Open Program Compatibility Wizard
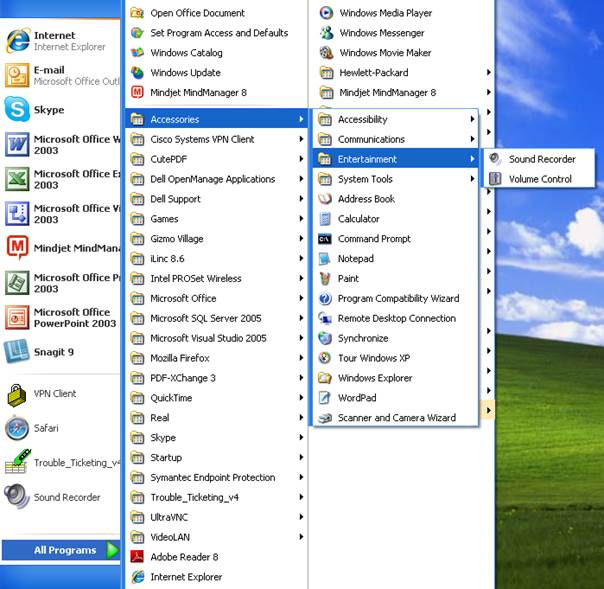The image size is (604, 589). click(395, 298)
